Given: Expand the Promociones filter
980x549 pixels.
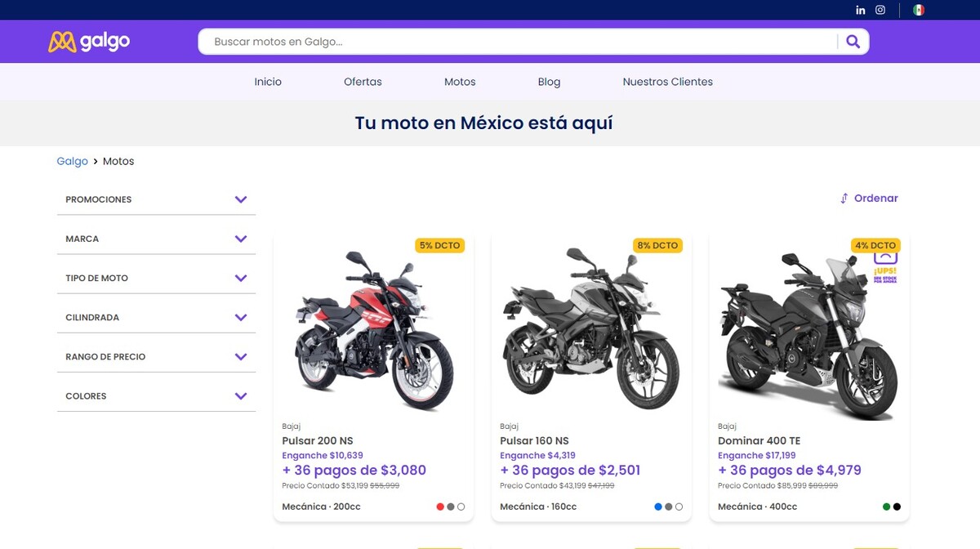Looking at the screenshot, I should pyautogui.click(x=240, y=199).
